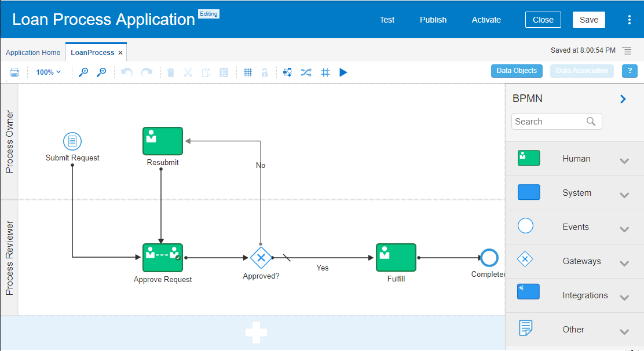
Task: Switch to the Application Home tab
Action: click(33, 53)
